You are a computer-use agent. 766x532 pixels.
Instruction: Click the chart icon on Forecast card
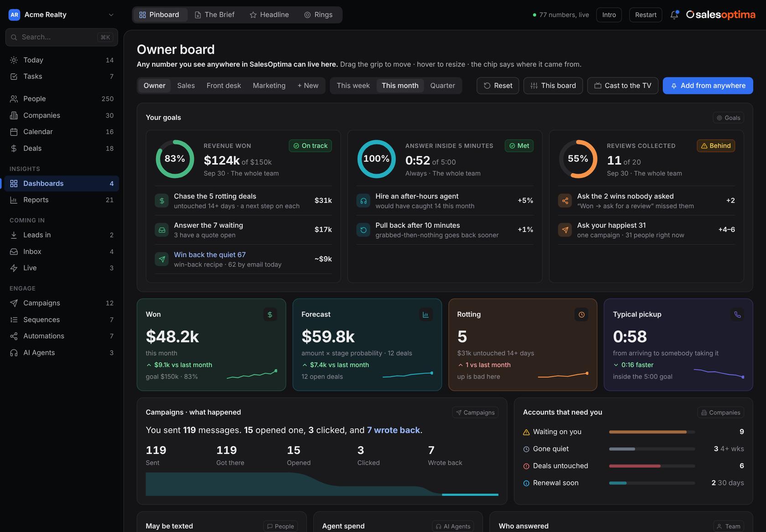tap(425, 315)
